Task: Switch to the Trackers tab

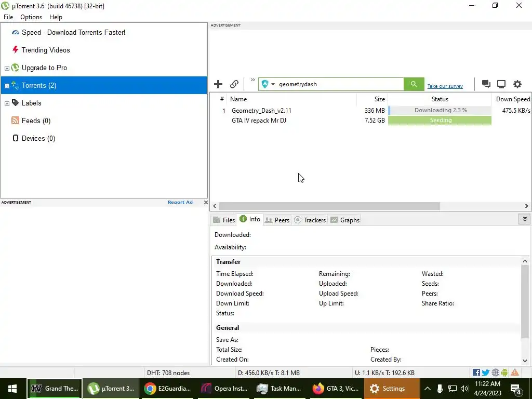Action: [310, 220]
